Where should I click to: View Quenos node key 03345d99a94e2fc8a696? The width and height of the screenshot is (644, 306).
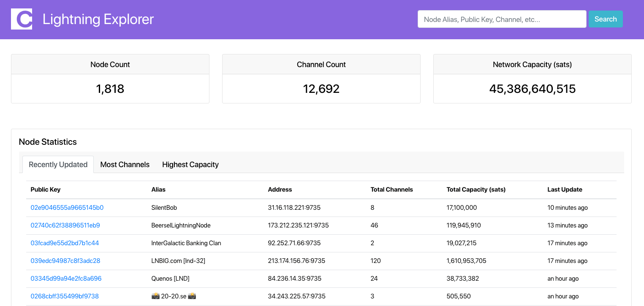click(66, 279)
